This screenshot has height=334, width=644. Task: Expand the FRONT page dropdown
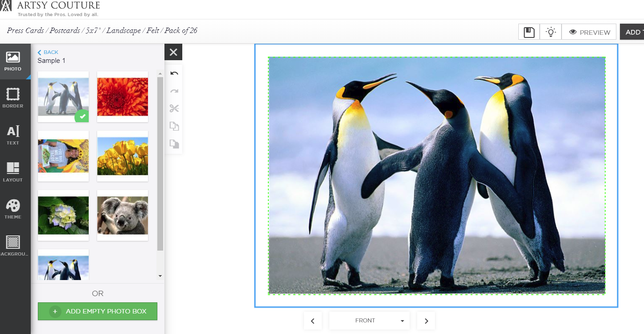(x=369, y=321)
